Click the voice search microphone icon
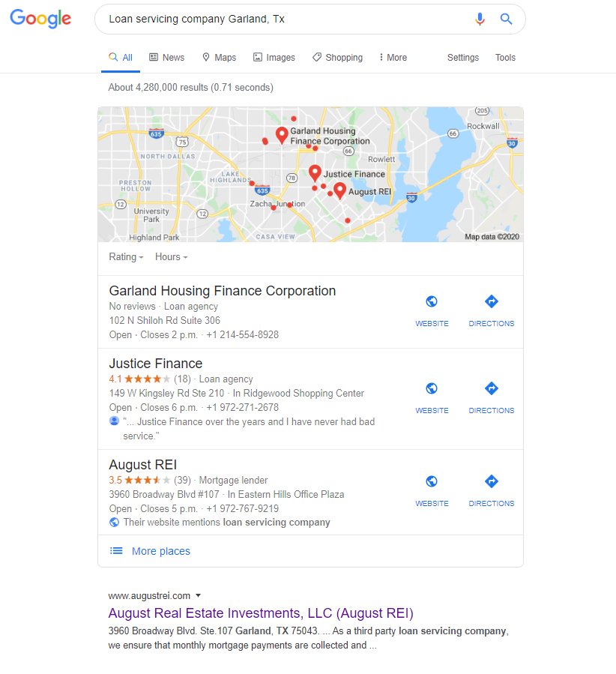616x674 pixels. click(x=480, y=19)
